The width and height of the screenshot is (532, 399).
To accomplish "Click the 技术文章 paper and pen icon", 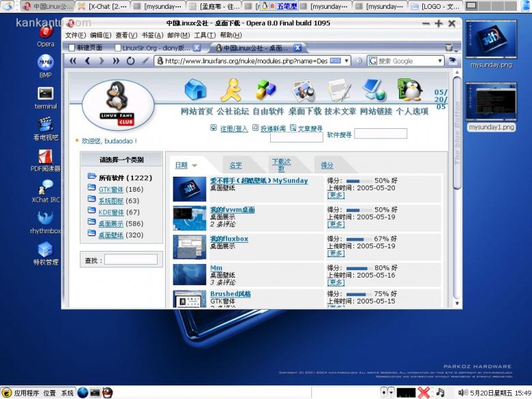I will [x=339, y=90].
